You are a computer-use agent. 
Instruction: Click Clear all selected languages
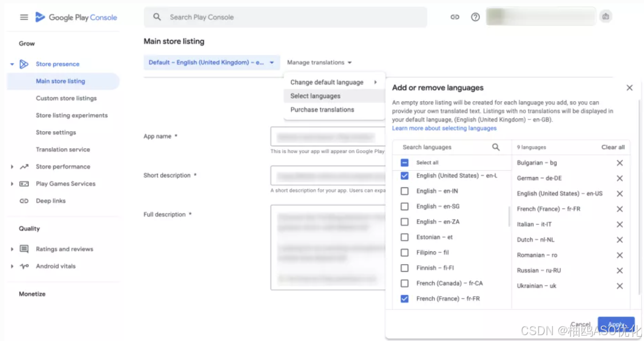613,147
